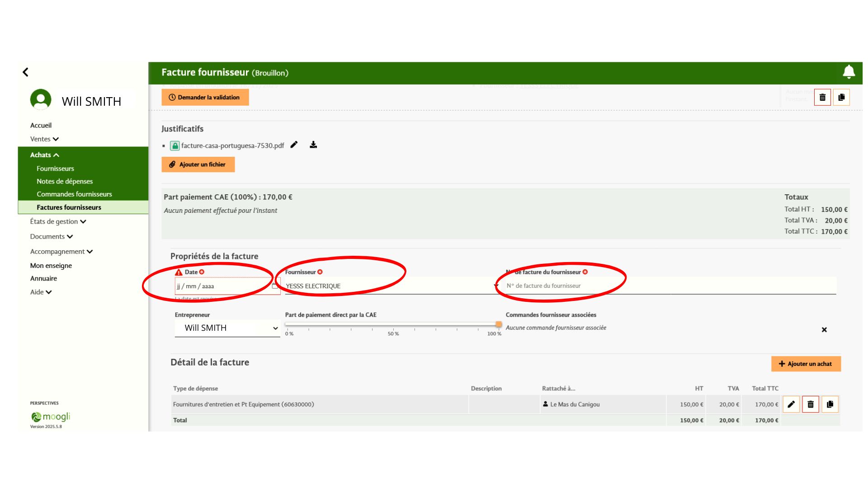Download facture-casa-portuguesa-7530.pdf file
This screenshot has width=868, height=488.
point(313,145)
